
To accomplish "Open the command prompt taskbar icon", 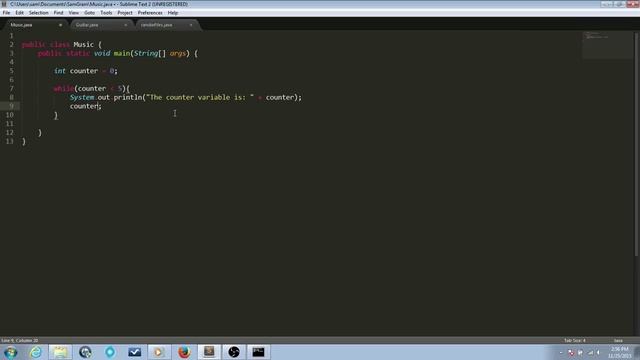I will [258, 352].
